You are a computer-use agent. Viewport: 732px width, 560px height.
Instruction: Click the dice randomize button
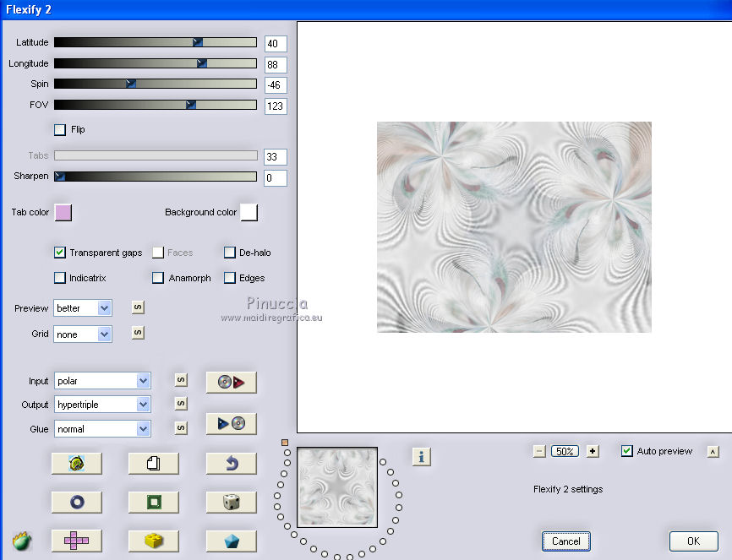coord(231,502)
